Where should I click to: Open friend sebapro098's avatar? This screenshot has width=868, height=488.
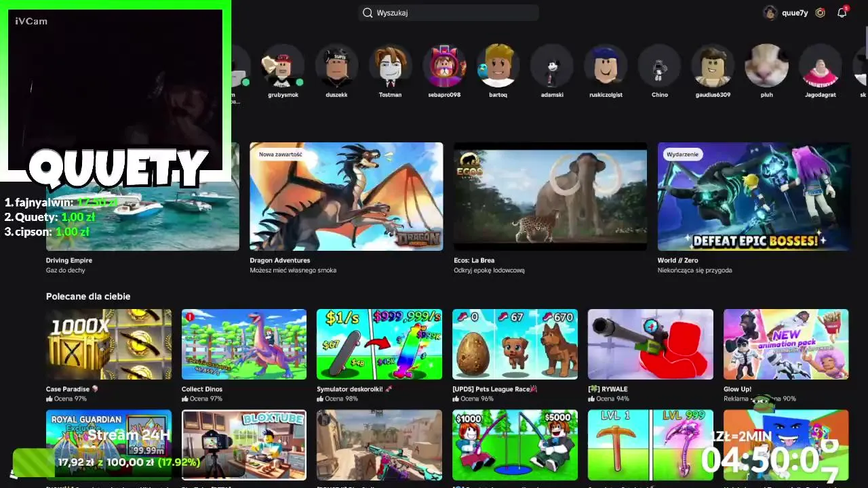click(x=444, y=66)
